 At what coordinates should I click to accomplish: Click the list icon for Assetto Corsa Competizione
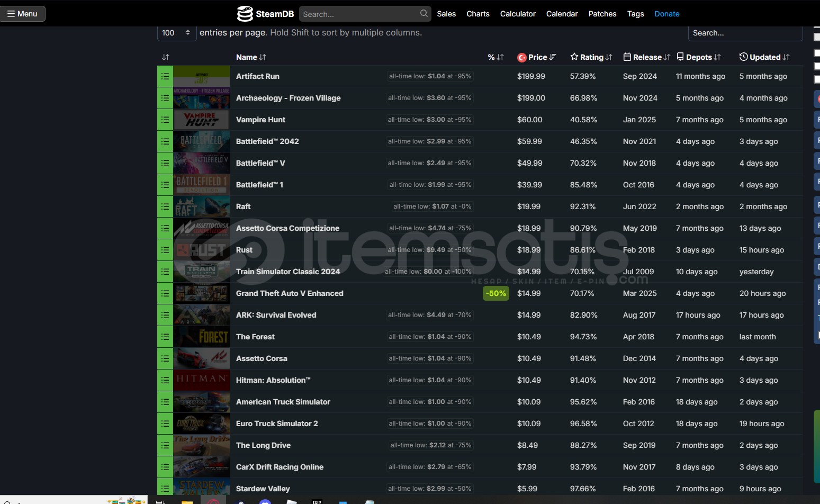[165, 228]
